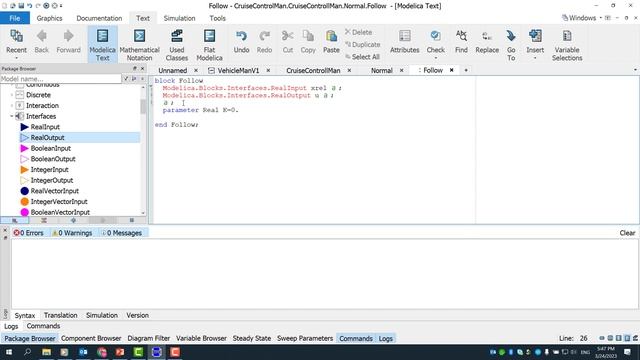This screenshot has height=360, width=640.
Task: Open the Go To tool
Action: (511, 45)
